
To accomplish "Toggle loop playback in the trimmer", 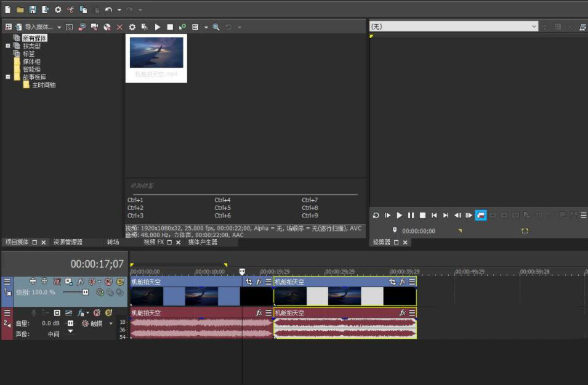I will tap(376, 215).
